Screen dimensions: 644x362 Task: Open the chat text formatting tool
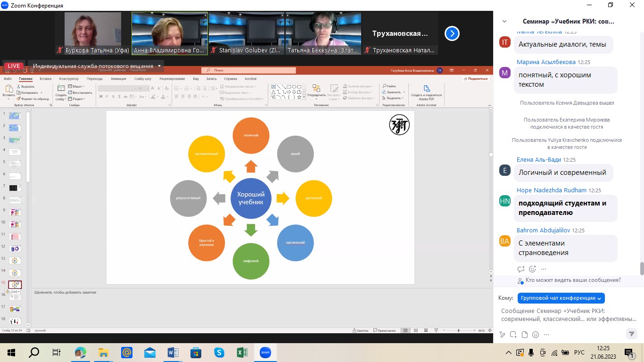[x=503, y=335]
